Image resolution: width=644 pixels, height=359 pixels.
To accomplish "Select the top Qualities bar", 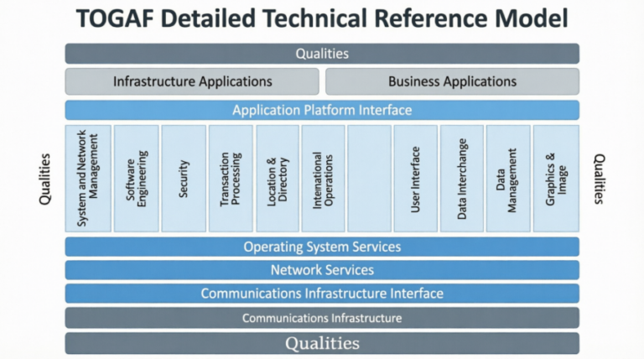I will (322, 54).
